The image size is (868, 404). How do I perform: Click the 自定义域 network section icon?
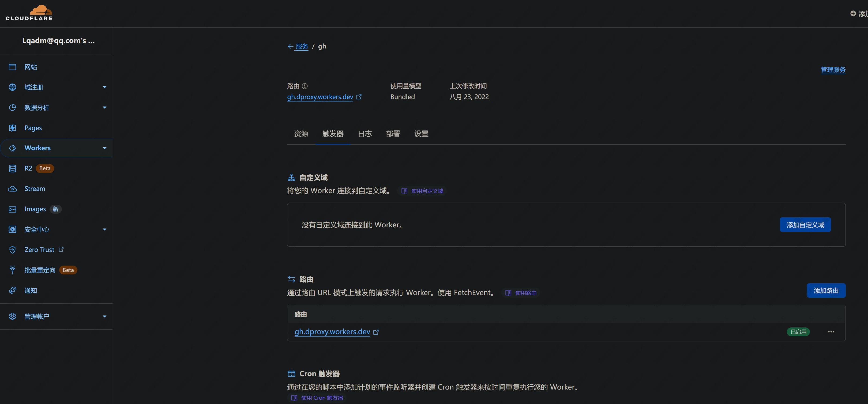pyautogui.click(x=291, y=178)
